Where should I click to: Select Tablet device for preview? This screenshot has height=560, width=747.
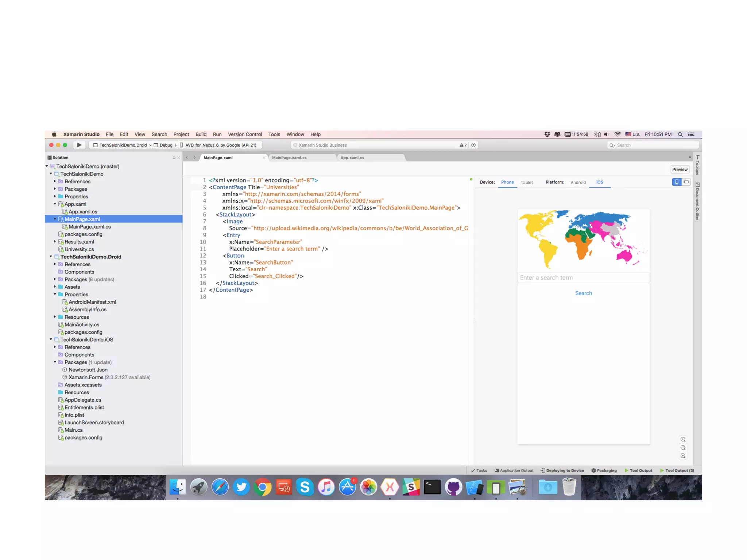526,182
